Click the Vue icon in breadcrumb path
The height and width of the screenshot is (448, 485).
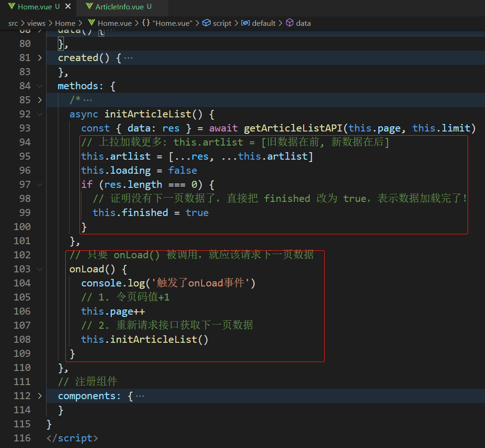92,23
